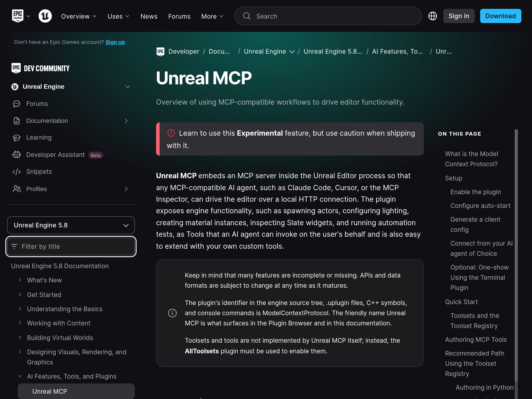This screenshot has height=399, width=532.
Task: Click the Developer Assistant robot icon
Action: [x=17, y=155]
